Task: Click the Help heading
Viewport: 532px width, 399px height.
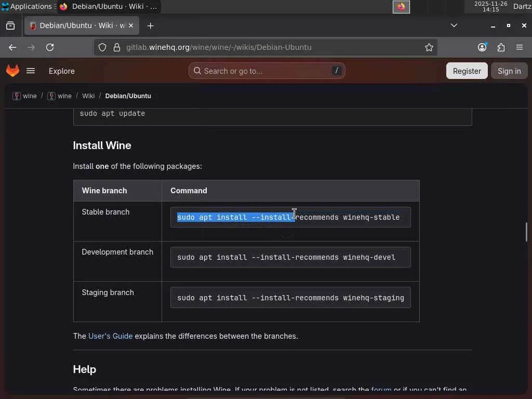Action: tap(85, 369)
